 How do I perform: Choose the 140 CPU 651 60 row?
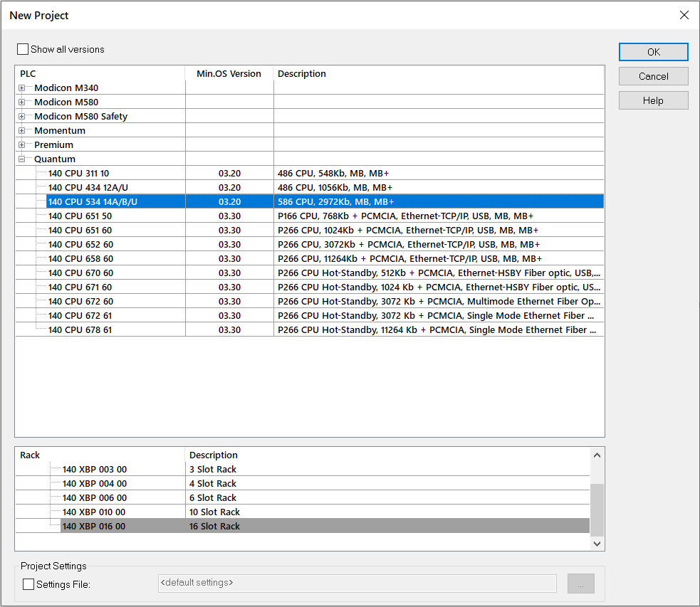(x=309, y=230)
